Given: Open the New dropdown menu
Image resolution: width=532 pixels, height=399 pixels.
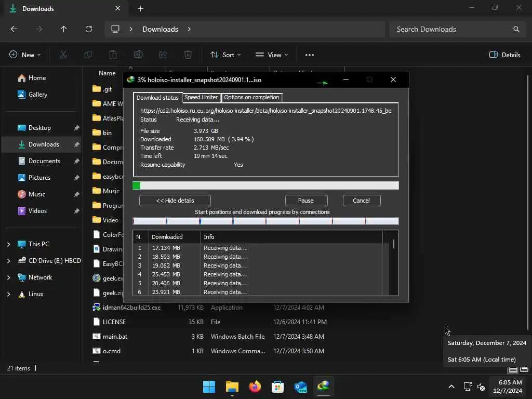Looking at the screenshot, I should pyautogui.click(x=25, y=55).
